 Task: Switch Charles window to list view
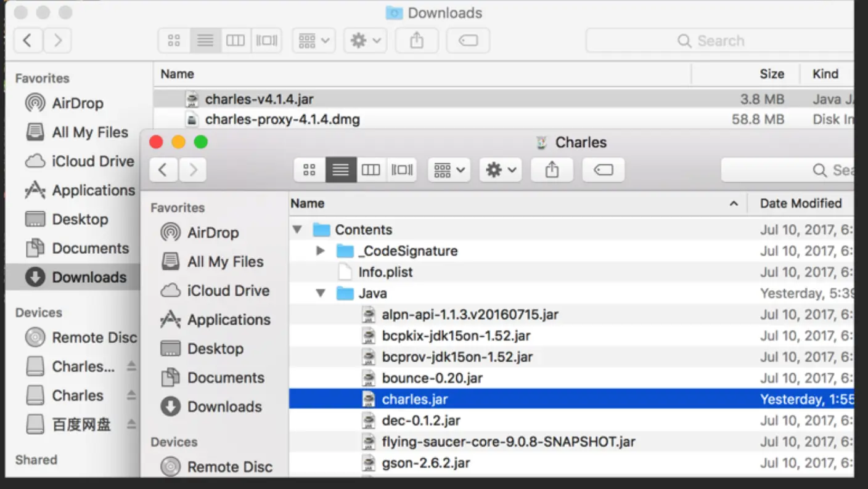point(340,170)
